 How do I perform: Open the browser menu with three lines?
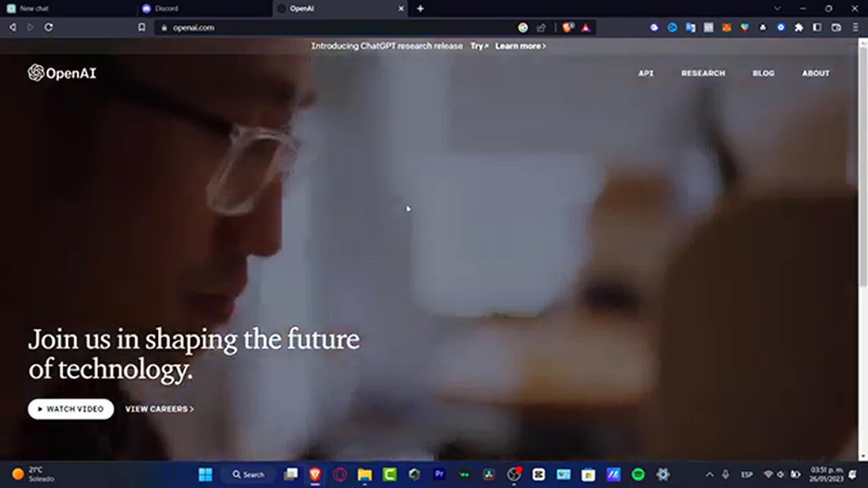coord(856,28)
